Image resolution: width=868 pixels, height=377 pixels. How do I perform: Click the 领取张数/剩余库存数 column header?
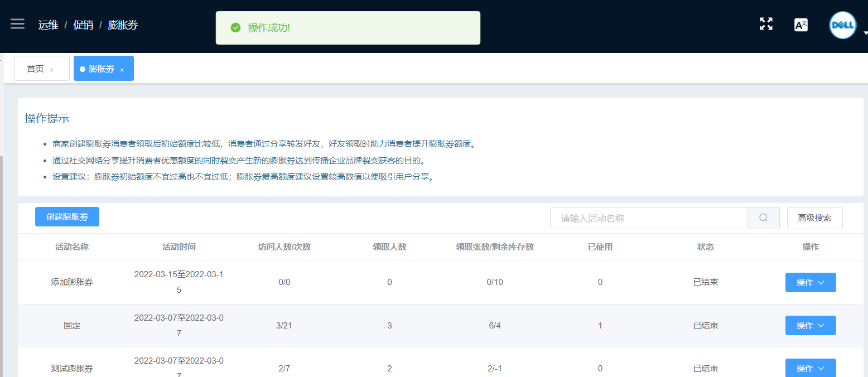coord(495,247)
